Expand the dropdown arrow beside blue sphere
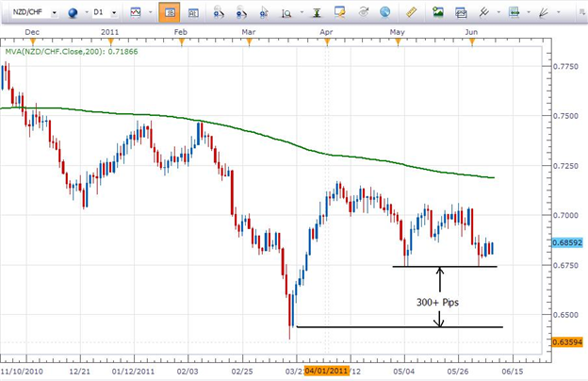The width and height of the screenshot is (588, 381). click(87, 12)
